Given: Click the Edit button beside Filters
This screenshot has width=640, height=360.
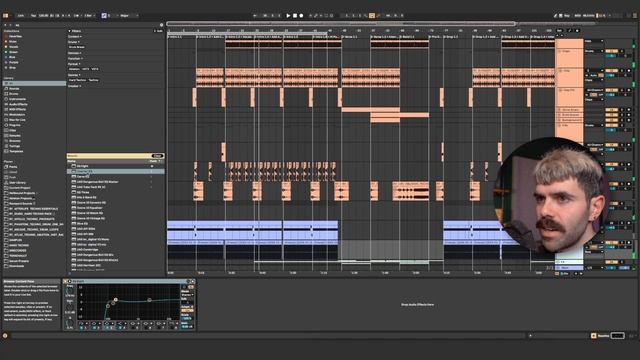Looking at the screenshot, I should coord(158,31).
